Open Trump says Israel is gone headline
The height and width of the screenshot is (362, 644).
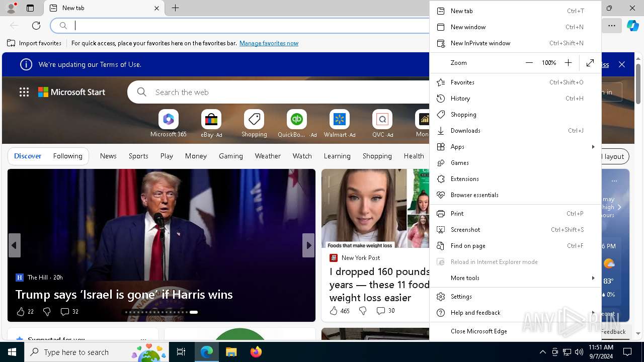[x=124, y=295]
